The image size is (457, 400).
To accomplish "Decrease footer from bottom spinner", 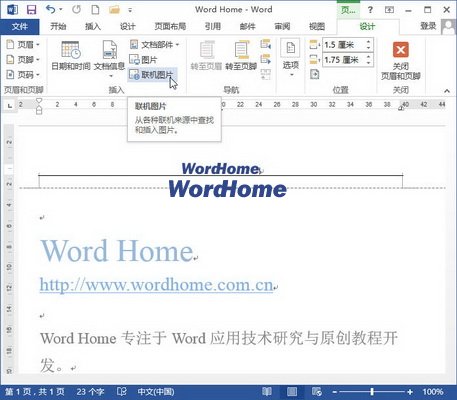I will coord(368,63).
